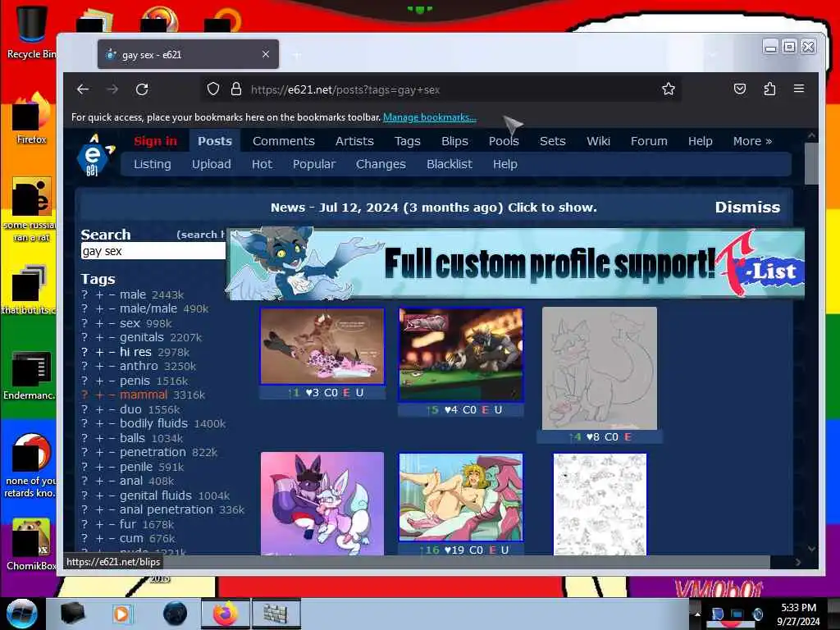840x630 pixels.
Task: Click the 'mammal' tag link
Action: pos(144,395)
